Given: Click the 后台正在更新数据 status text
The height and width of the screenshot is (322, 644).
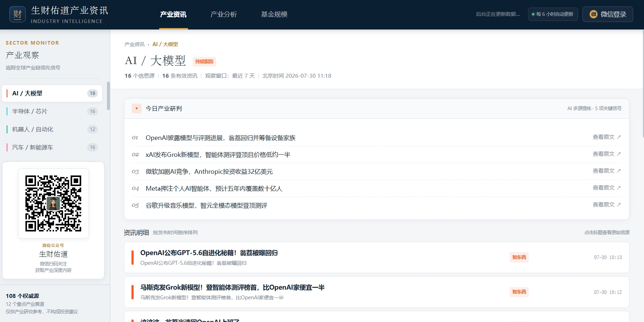Looking at the screenshot, I should [498, 14].
